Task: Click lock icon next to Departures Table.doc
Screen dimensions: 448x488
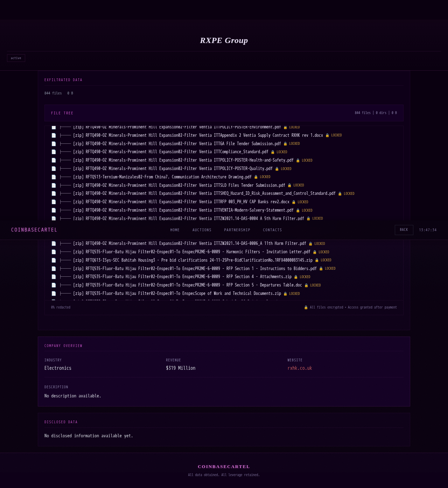Action: point(306,285)
